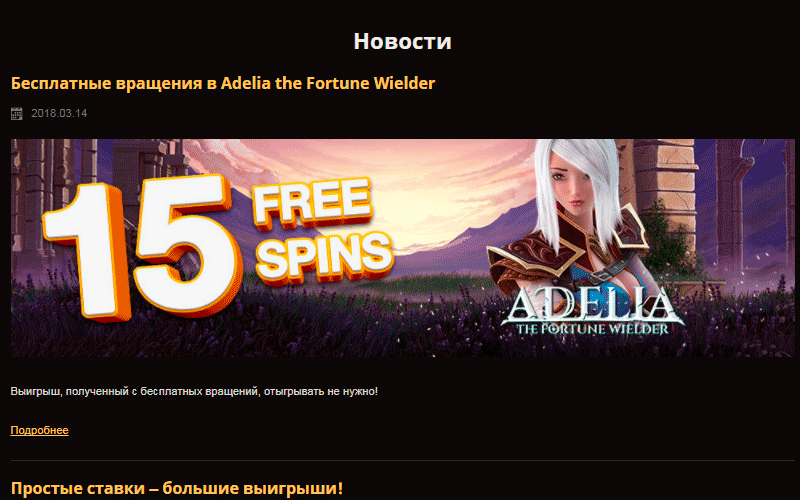Click the SPINS word on the banner

pos(324,257)
